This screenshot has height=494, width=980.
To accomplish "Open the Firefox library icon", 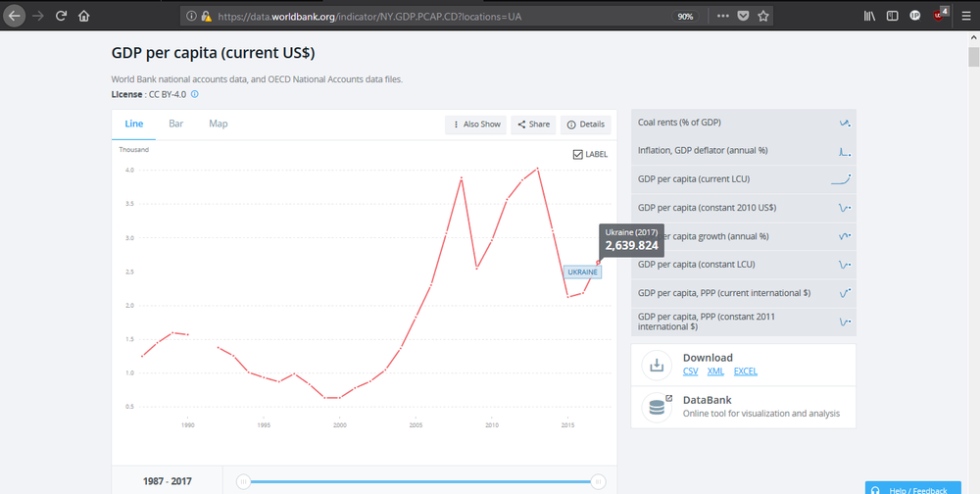I will (869, 16).
